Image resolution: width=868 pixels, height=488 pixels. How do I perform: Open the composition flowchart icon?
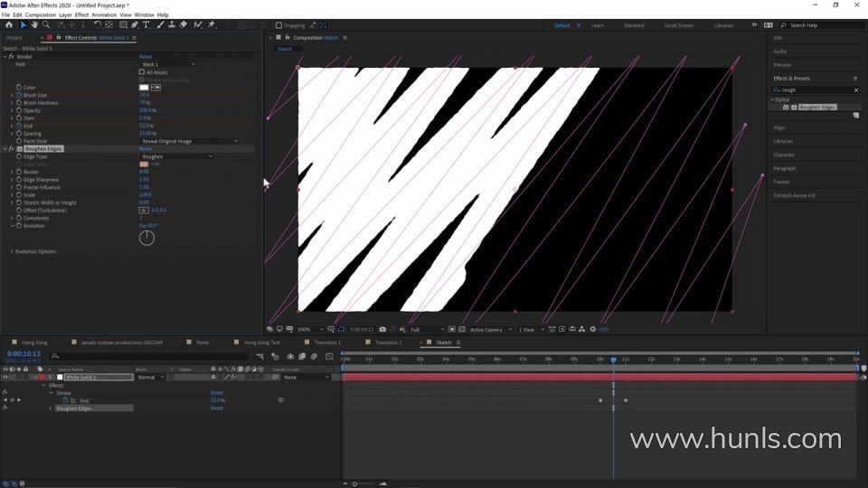581,329
